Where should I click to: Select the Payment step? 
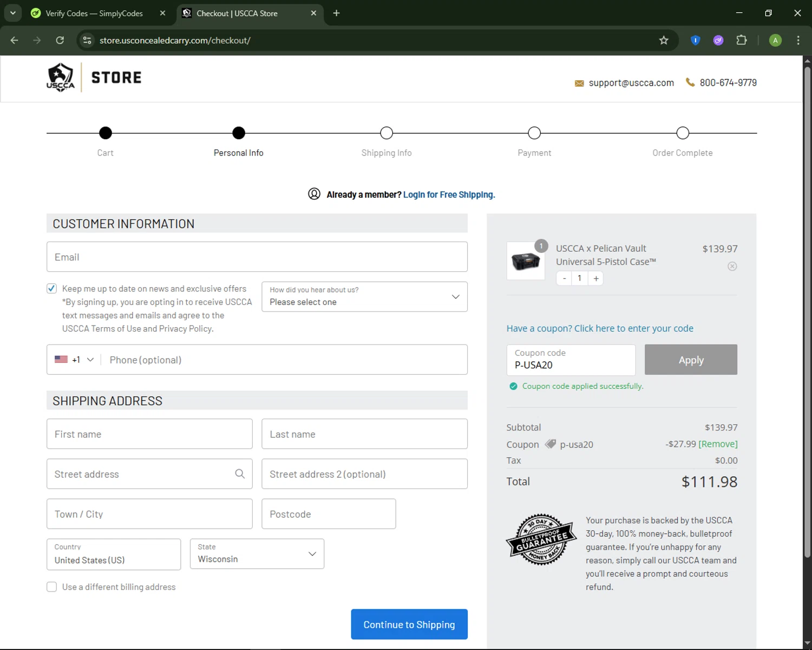tap(534, 133)
